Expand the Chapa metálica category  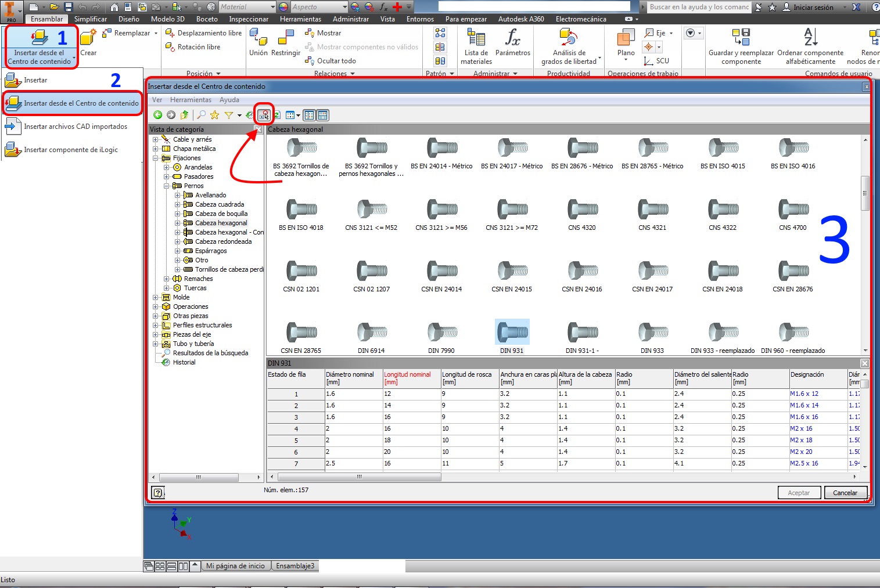(x=155, y=149)
